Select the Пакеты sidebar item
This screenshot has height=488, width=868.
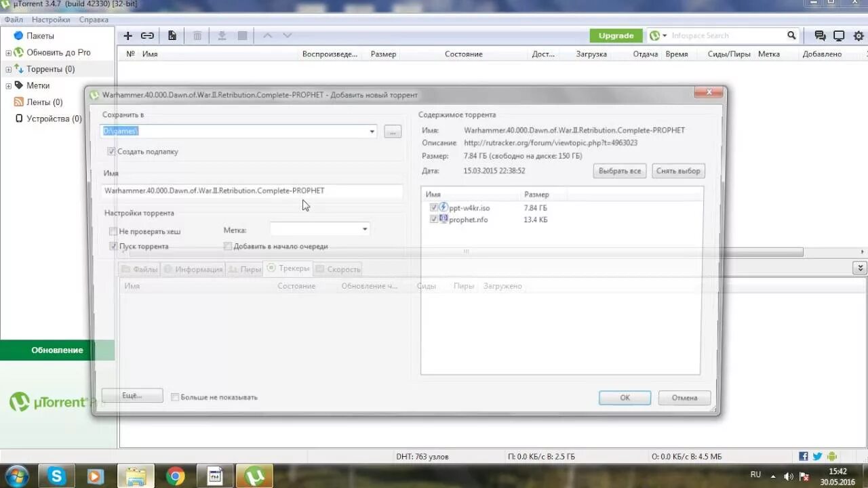40,36
